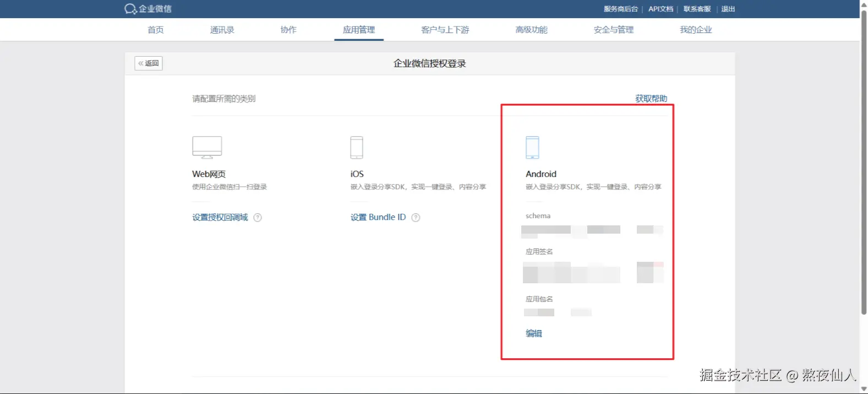Open the 客户与上下游 tab
The height and width of the screenshot is (394, 868).
pyautogui.click(x=445, y=30)
